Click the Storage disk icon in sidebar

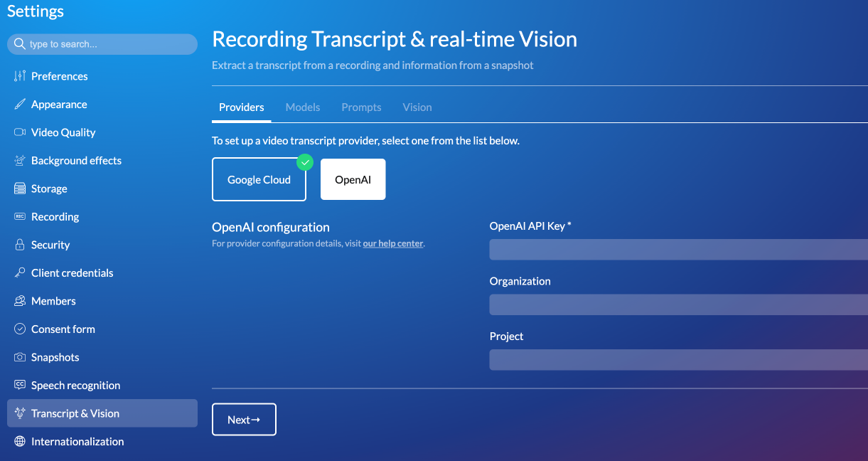(20, 189)
